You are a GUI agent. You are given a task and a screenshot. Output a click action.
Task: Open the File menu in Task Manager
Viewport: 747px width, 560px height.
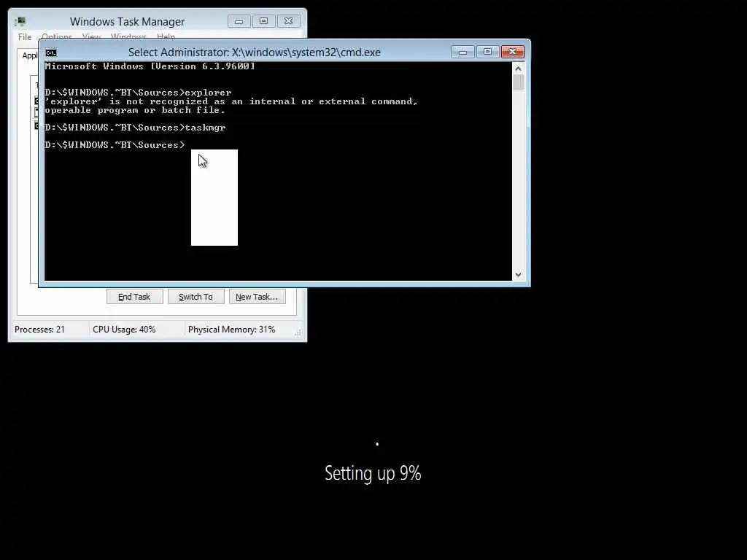25,36
